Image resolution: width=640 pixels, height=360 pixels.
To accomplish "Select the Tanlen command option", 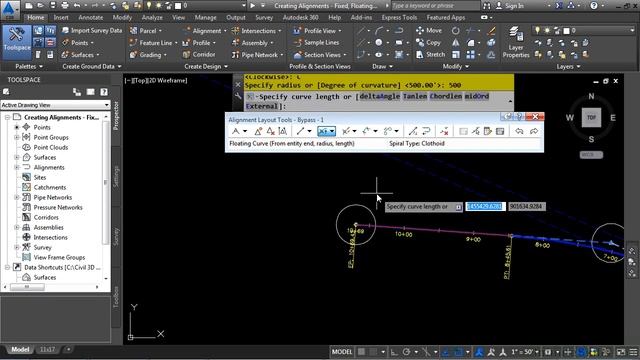I will 415,96.
